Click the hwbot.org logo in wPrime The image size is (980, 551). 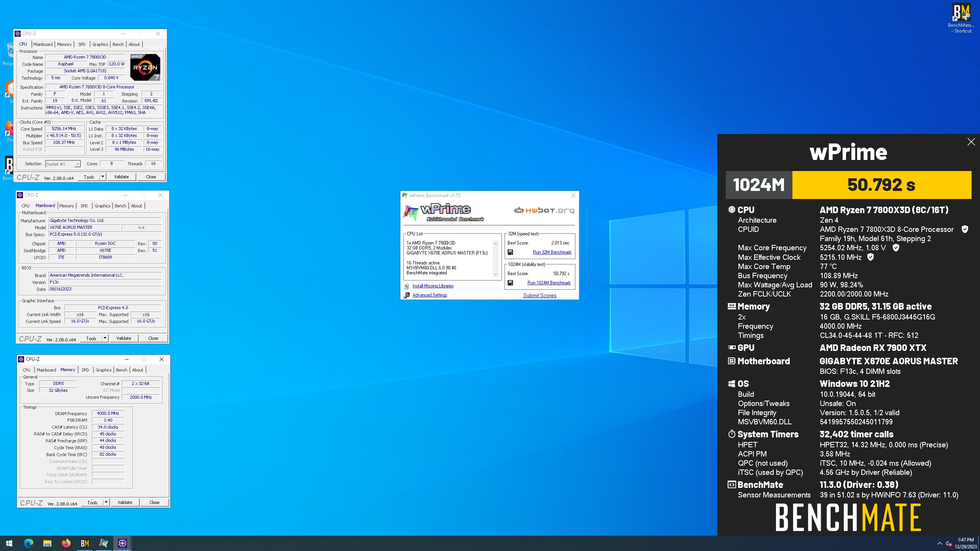544,210
